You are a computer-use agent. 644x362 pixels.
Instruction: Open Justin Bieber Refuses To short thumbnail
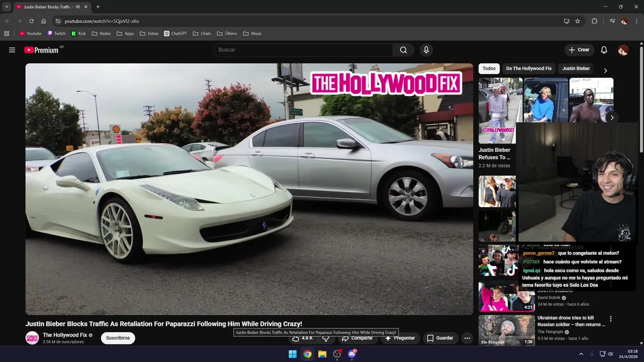point(498,111)
